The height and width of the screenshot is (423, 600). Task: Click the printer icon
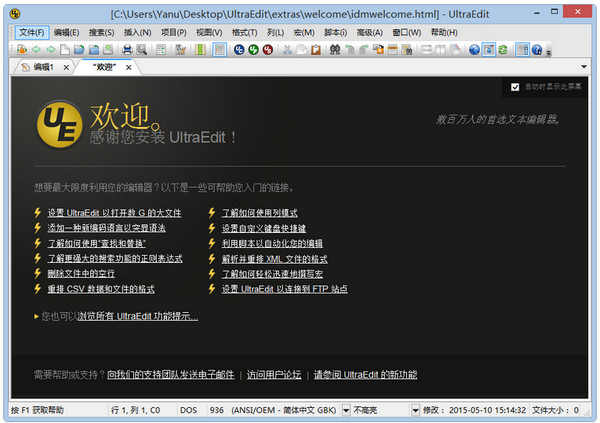coord(127,49)
